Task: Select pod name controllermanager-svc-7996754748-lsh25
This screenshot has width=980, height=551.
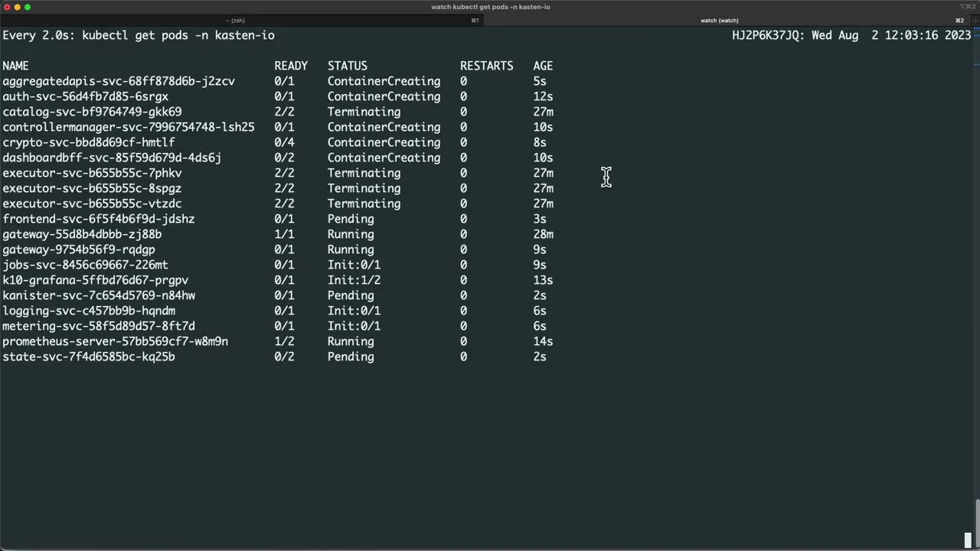Action: pos(129,127)
